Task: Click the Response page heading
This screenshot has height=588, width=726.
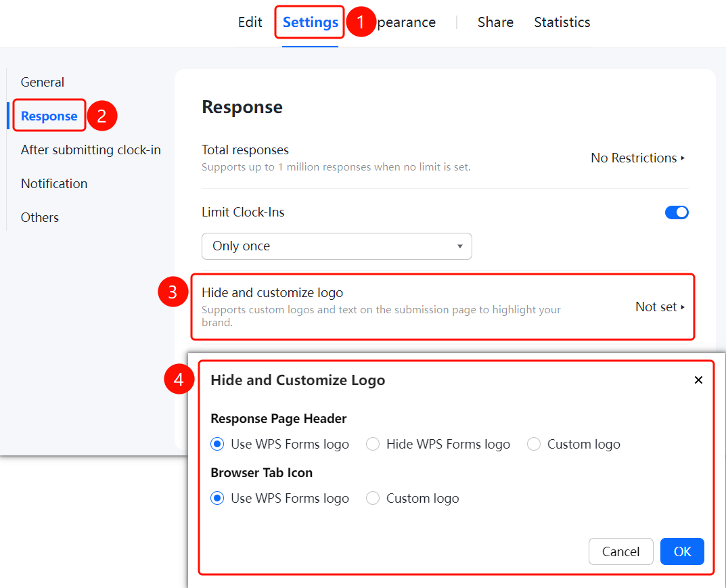Action: coord(242,107)
